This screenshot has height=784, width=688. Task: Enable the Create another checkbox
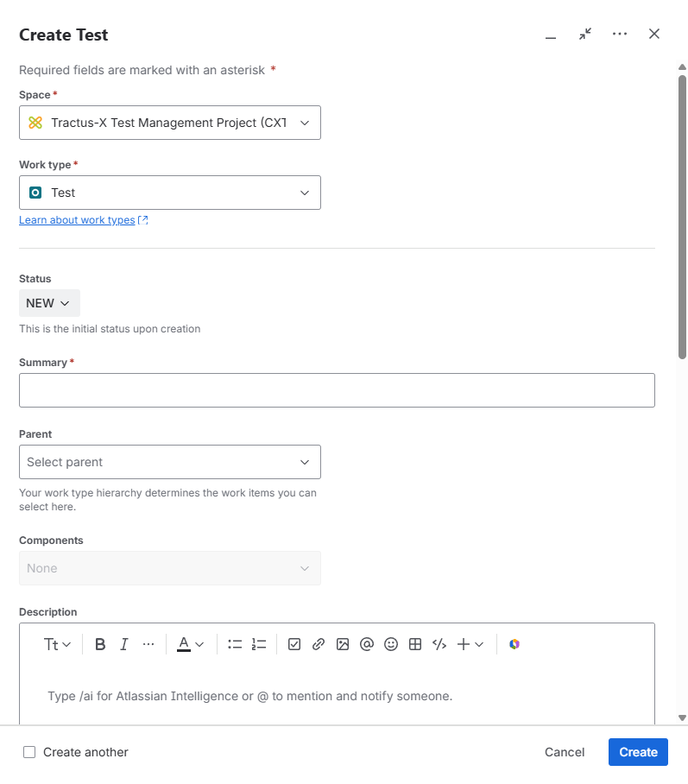pos(28,752)
